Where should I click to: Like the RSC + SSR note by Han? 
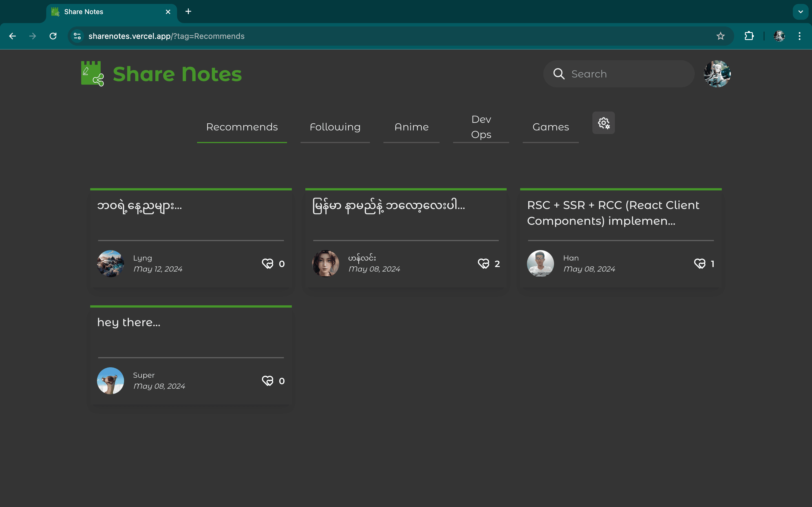point(700,264)
